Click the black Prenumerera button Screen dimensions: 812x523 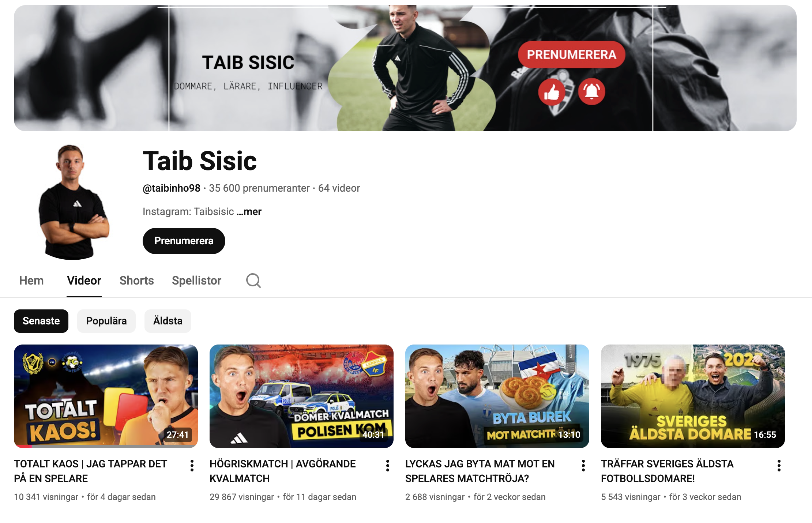(x=184, y=241)
